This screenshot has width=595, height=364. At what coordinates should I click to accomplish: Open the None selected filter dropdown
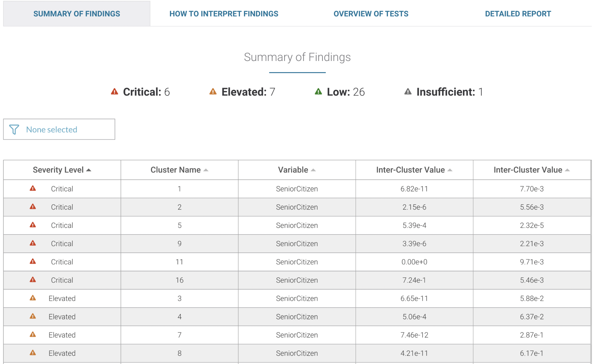59,129
